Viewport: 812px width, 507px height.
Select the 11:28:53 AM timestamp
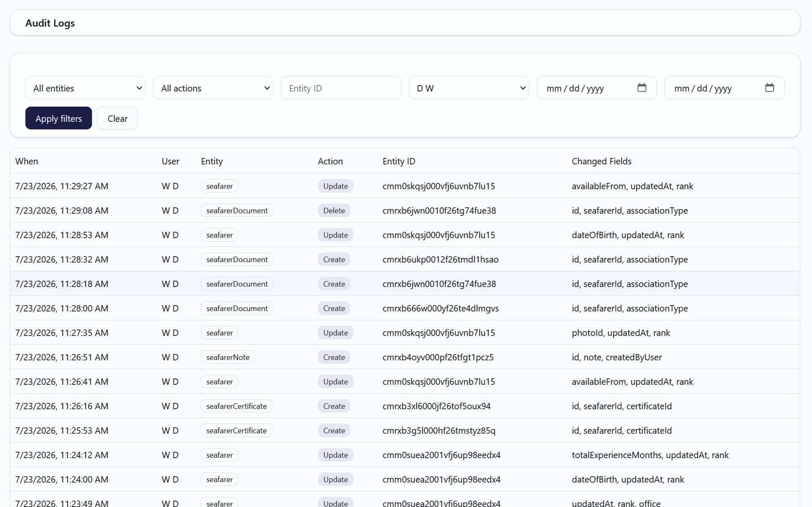click(62, 235)
